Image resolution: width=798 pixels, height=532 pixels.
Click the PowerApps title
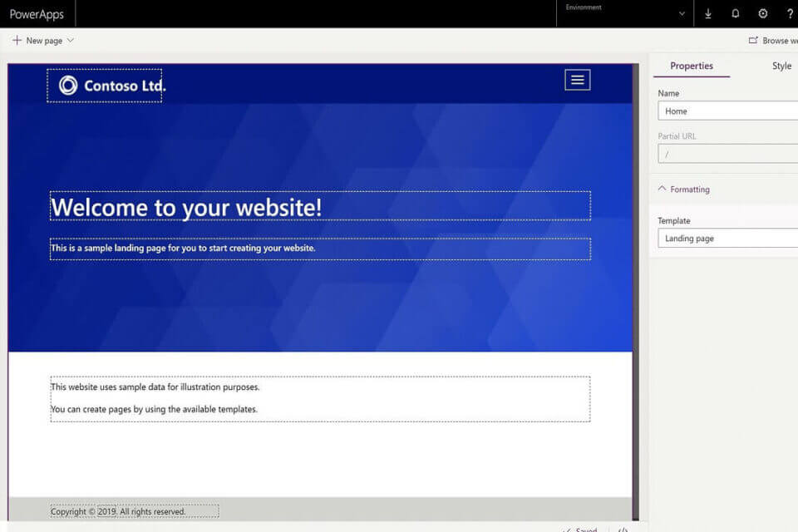click(37, 14)
